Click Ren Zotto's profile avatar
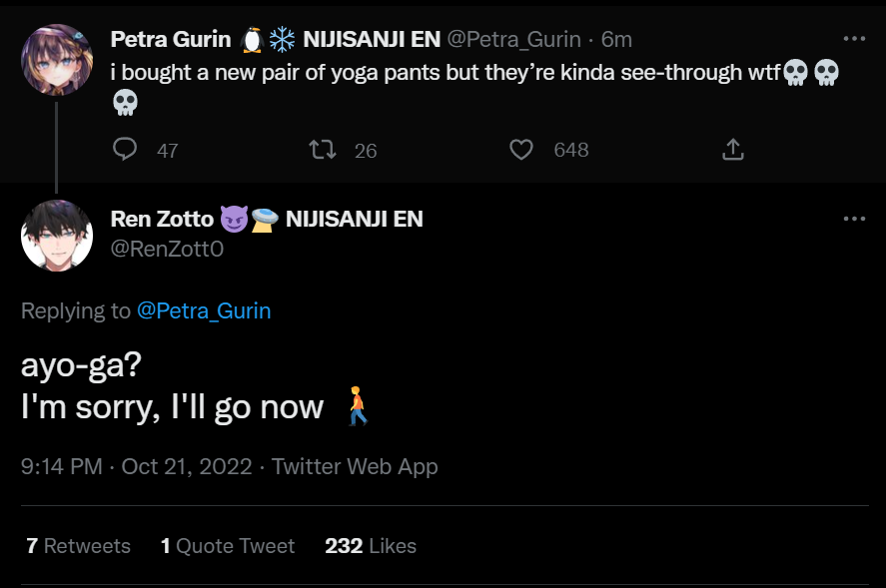Viewport: 886px width, 588px height. [x=57, y=236]
